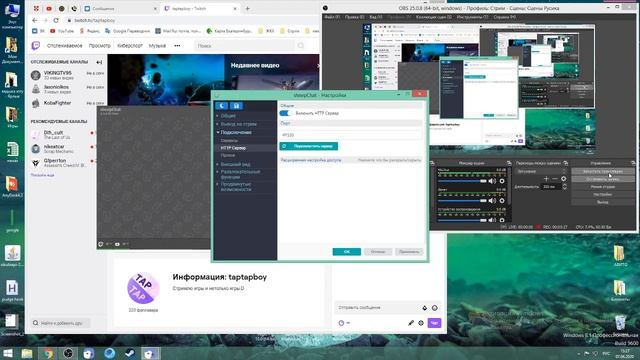
Task: Open Twitch chat settings gear icon
Action: pos(421,323)
